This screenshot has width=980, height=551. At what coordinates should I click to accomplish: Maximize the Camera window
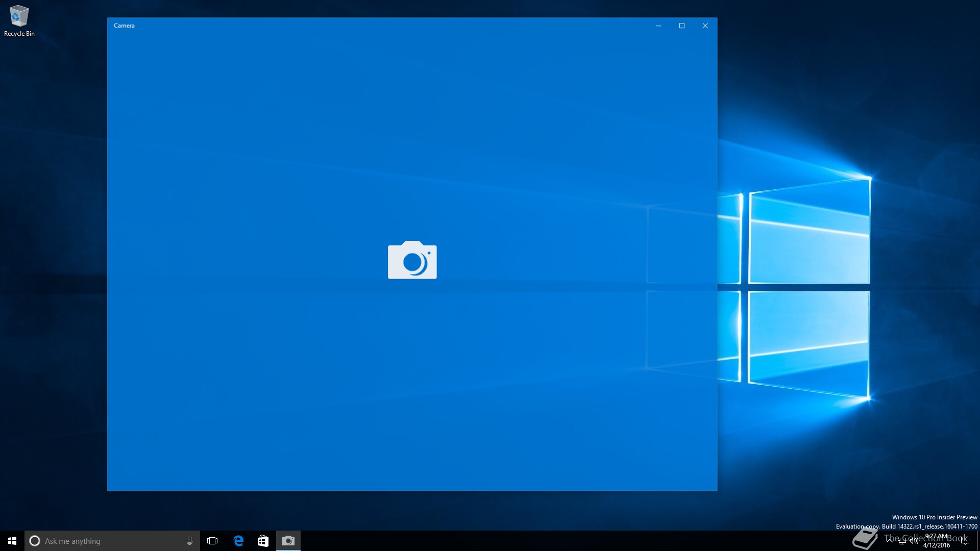[682, 26]
